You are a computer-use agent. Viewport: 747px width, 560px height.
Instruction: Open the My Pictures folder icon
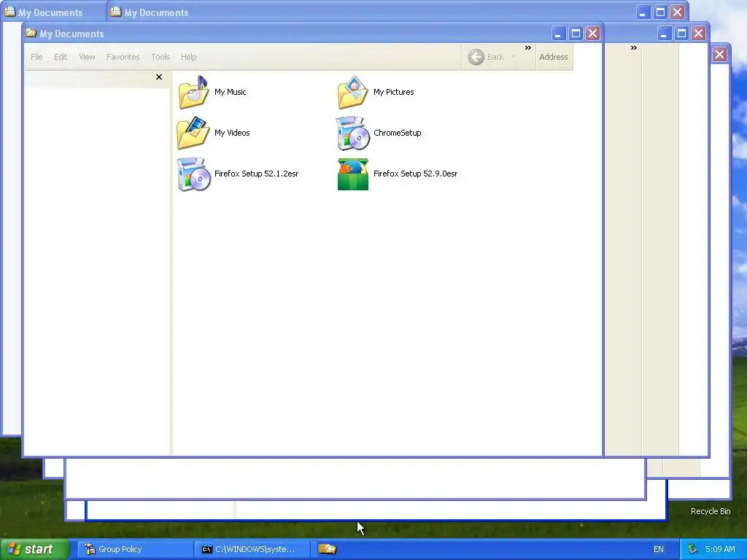point(352,92)
